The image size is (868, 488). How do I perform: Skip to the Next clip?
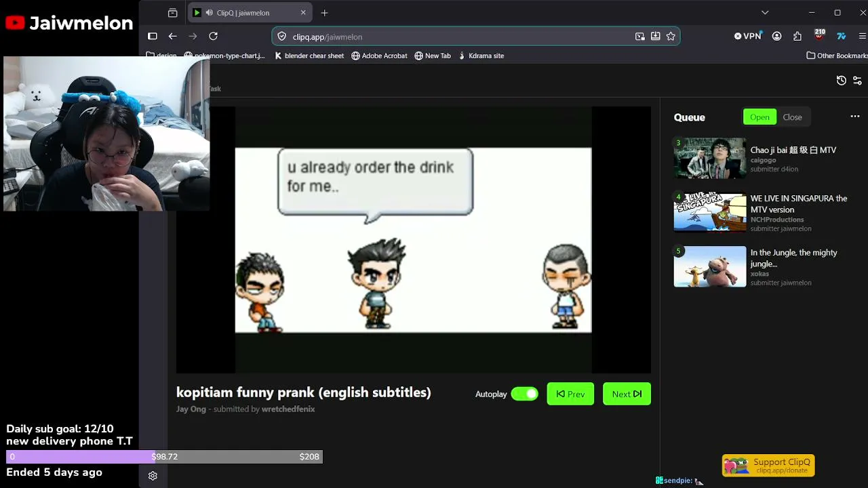(x=627, y=394)
